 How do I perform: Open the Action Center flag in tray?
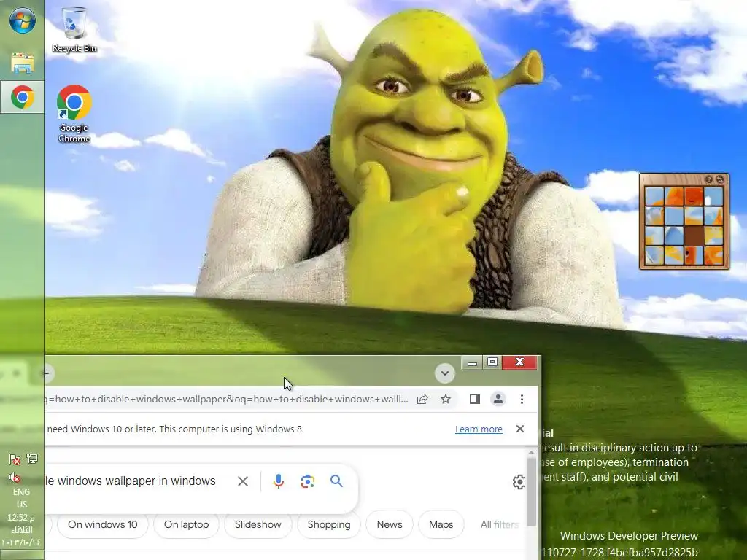(15, 459)
